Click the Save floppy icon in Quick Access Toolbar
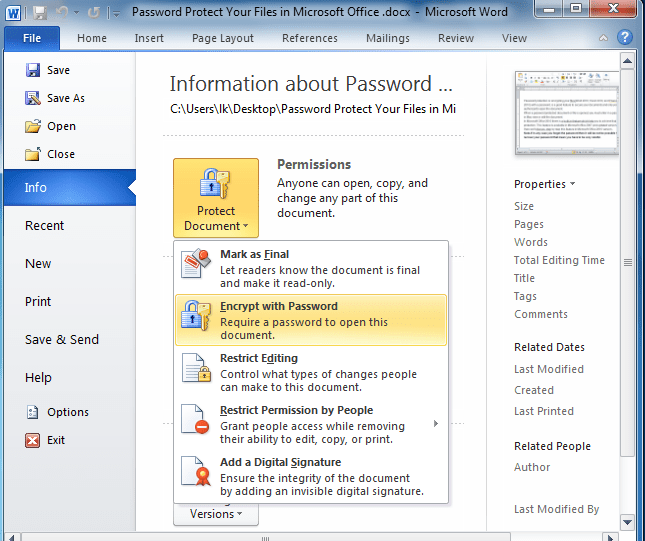 (39, 13)
